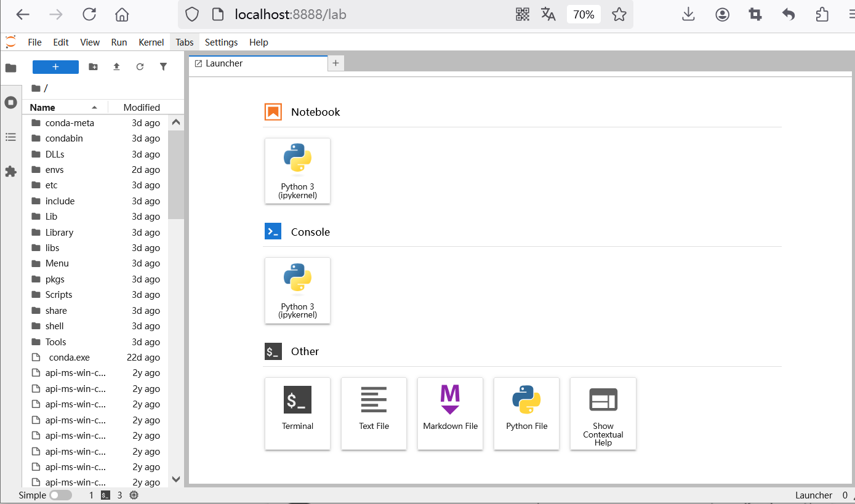855x504 pixels.
Task: Open the Tabs menu
Action: [x=185, y=42]
